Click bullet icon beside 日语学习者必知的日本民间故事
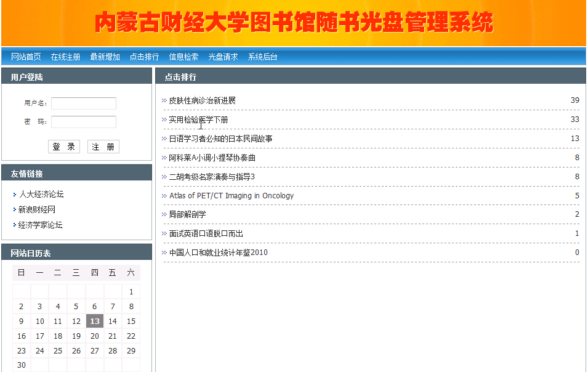The image size is (588, 372). pyautogui.click(x=164, y=139)
